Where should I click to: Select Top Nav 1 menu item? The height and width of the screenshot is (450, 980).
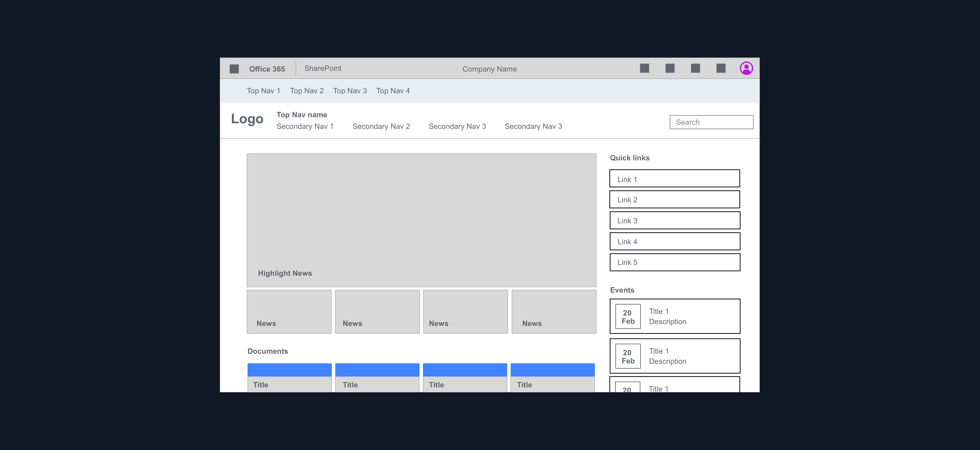tap(263, 91)
